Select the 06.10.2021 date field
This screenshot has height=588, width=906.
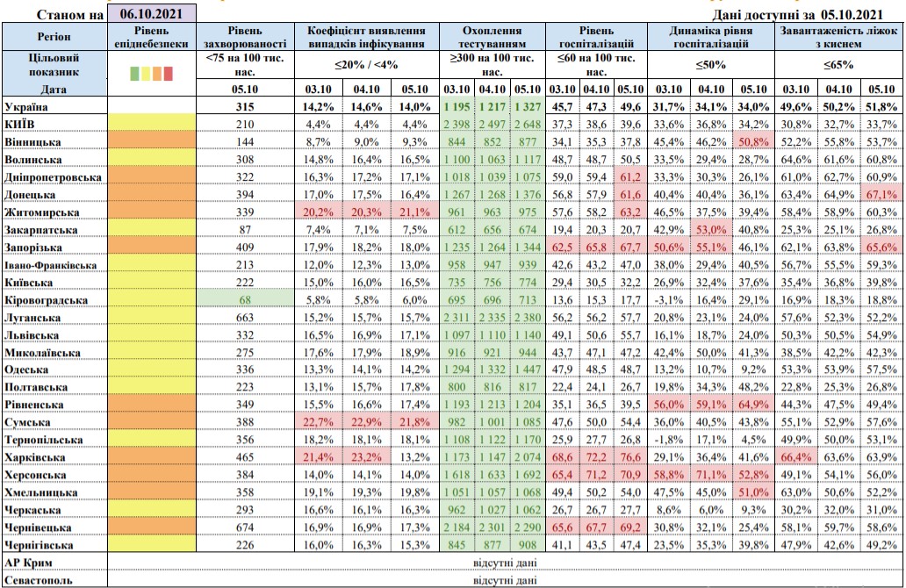tap(150, 15)
